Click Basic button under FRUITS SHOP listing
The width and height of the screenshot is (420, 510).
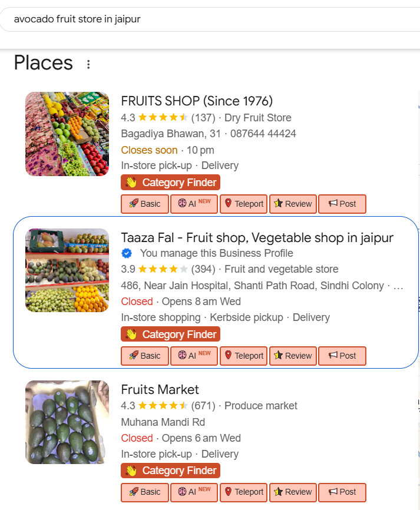point(145,204)
